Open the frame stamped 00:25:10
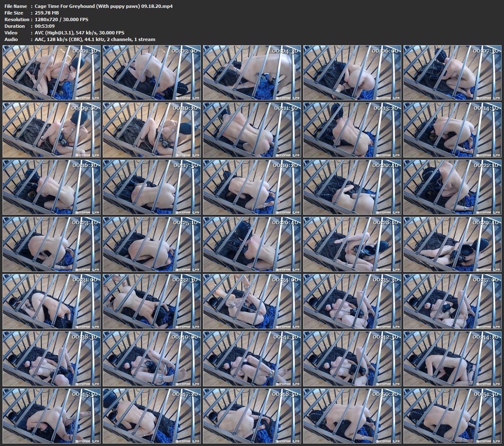Image resolution: width=504 pixels, height=446 pixels. coord(152,244)
